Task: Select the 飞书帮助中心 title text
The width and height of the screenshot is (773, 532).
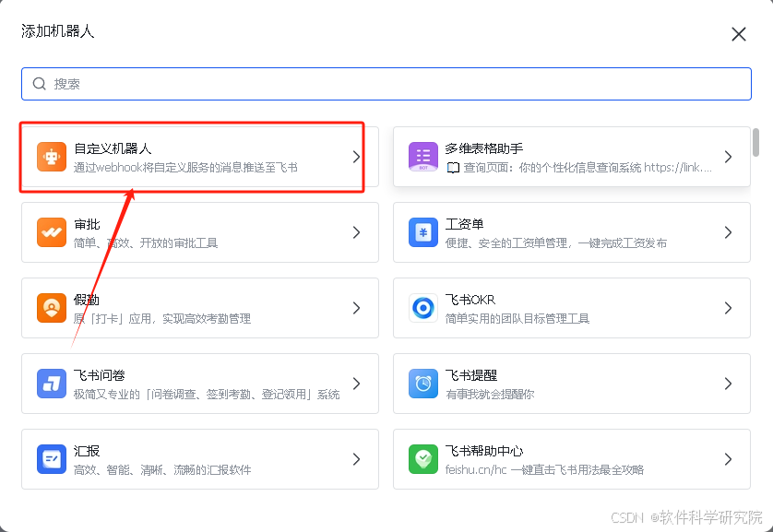Action: tap(484, 451)
